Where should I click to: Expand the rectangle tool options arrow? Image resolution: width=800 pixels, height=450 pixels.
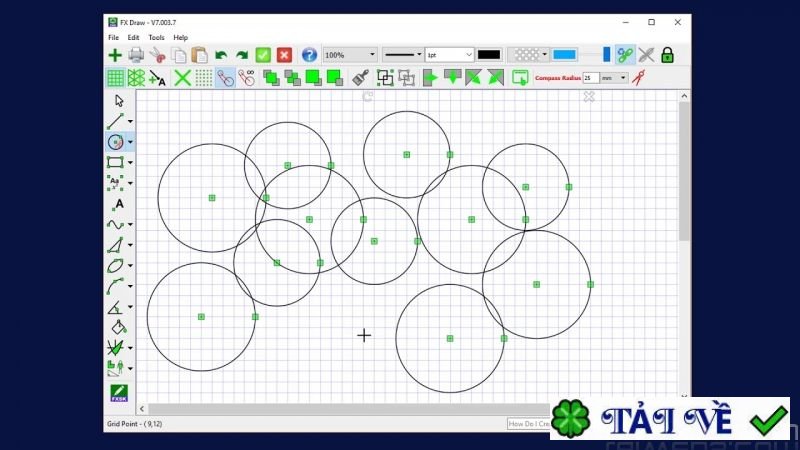(131, 162)
